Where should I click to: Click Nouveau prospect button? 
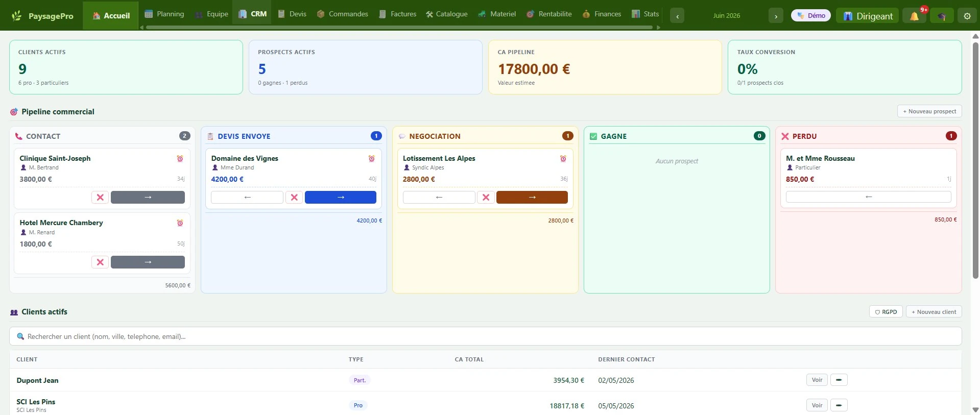point(929,111)
